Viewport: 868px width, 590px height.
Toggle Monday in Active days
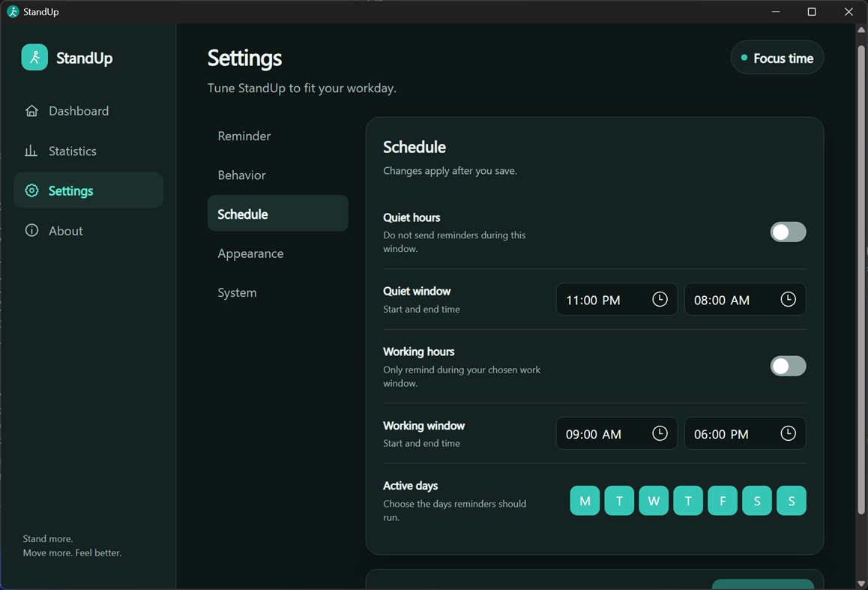(x=585, y=501)
